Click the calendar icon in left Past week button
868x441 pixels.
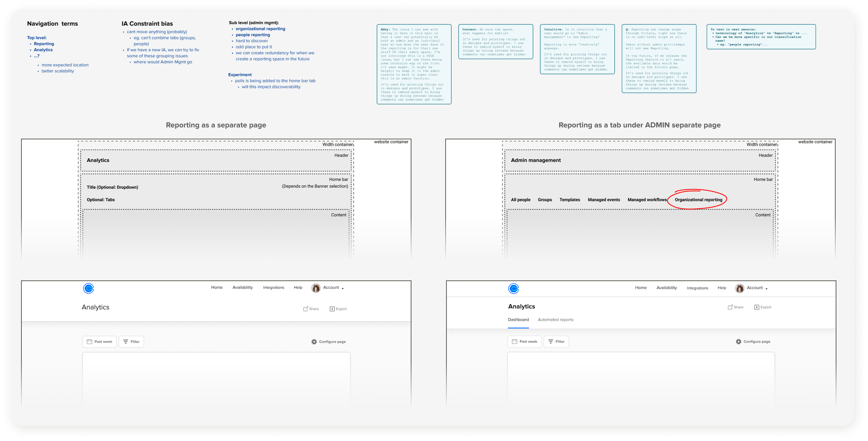(x=90, y=341)
